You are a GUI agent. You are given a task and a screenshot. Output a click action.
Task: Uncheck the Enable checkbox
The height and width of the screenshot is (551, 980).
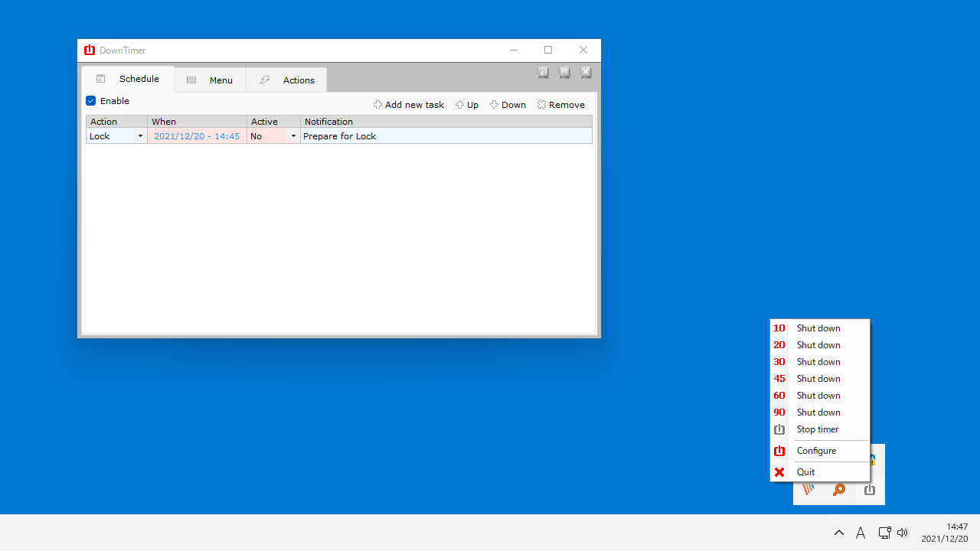(x=91, y=101)
